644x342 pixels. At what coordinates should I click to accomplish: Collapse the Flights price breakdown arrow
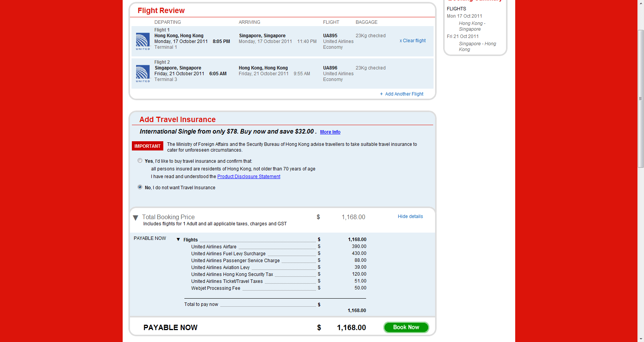(178, 240)
